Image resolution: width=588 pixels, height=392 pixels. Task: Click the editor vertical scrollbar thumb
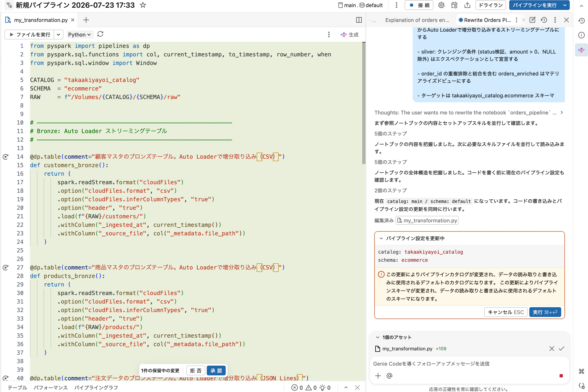tap(364, 103)
